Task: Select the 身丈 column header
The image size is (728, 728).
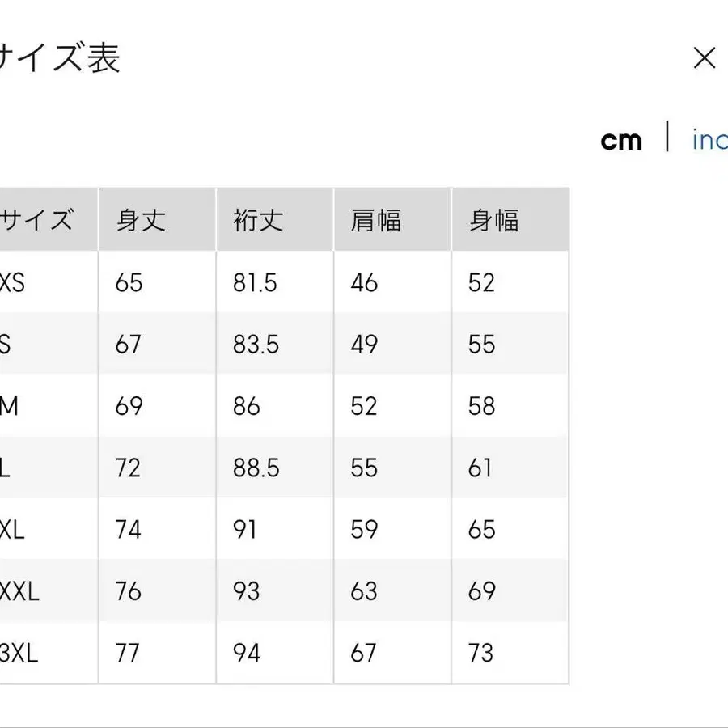Action: tap(140, 220)
